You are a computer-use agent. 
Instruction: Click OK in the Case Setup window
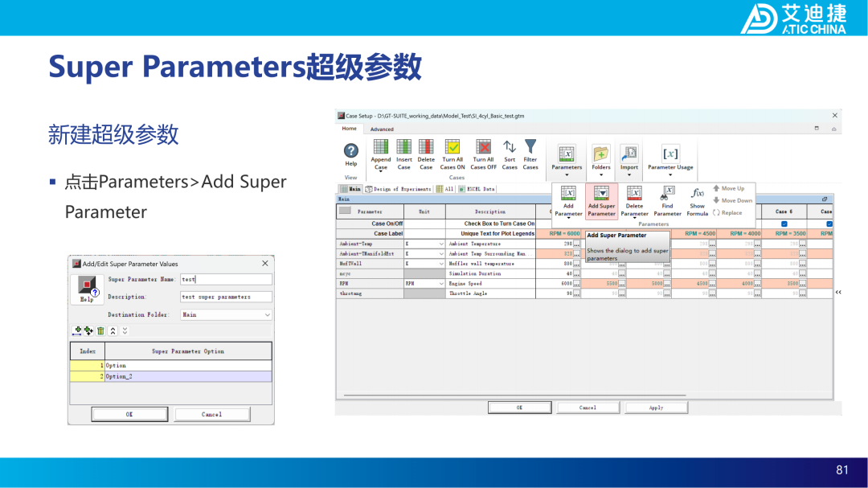[519, 408]
